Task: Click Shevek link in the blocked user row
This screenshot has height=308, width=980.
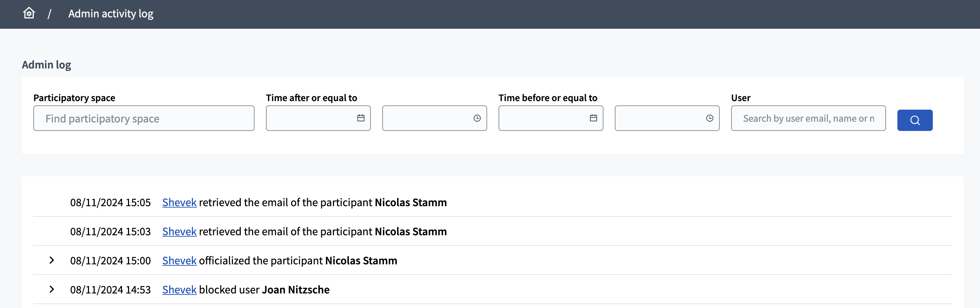Action: click(179, 290)
